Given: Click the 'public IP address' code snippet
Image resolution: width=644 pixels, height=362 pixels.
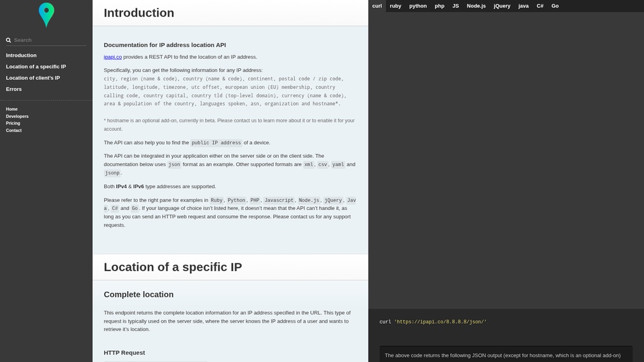Looking at the screenshot, I should click(216, 143).
